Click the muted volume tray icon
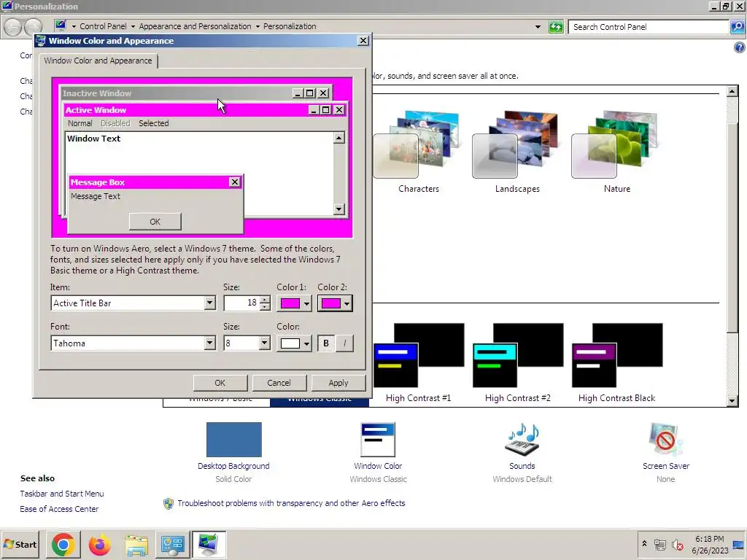 [x=677, y=544]
